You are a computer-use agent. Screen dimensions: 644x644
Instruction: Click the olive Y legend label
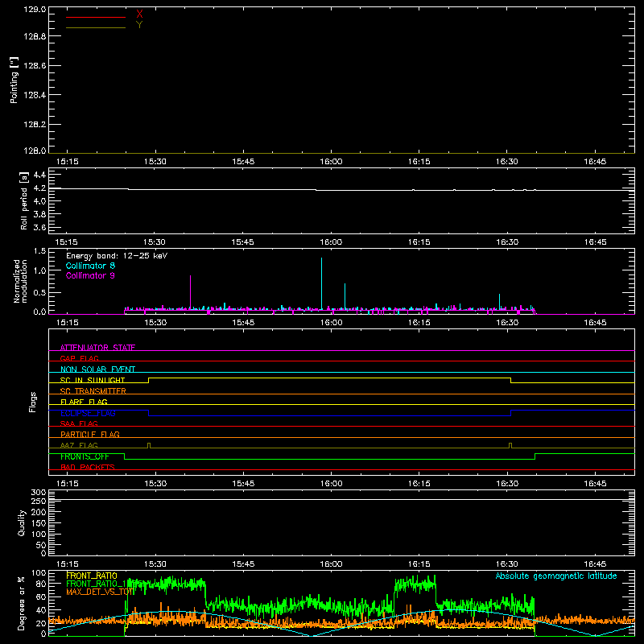[139, 25]
